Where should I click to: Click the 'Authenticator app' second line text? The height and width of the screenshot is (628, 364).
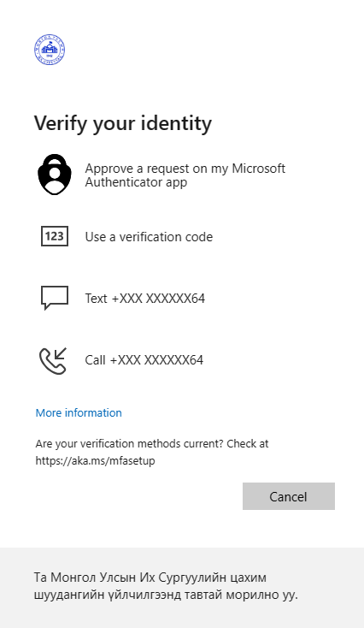tap(136, 182)
